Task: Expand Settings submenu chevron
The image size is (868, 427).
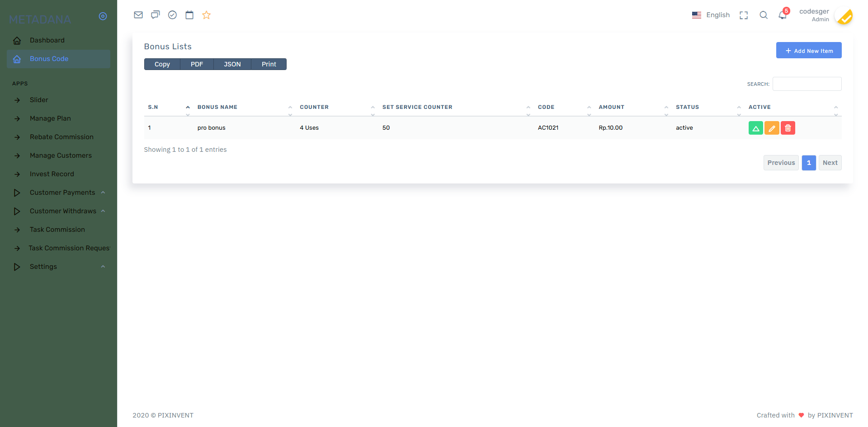Action: coord(103,267)
